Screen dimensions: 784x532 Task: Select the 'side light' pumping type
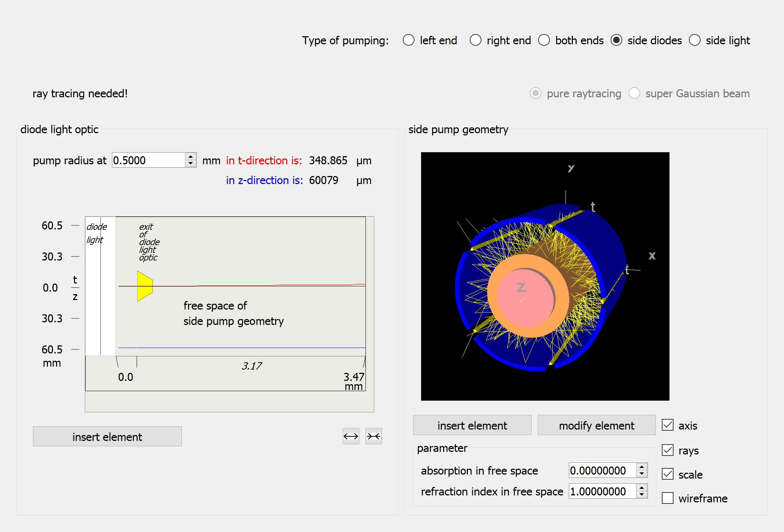pos(695,40)
